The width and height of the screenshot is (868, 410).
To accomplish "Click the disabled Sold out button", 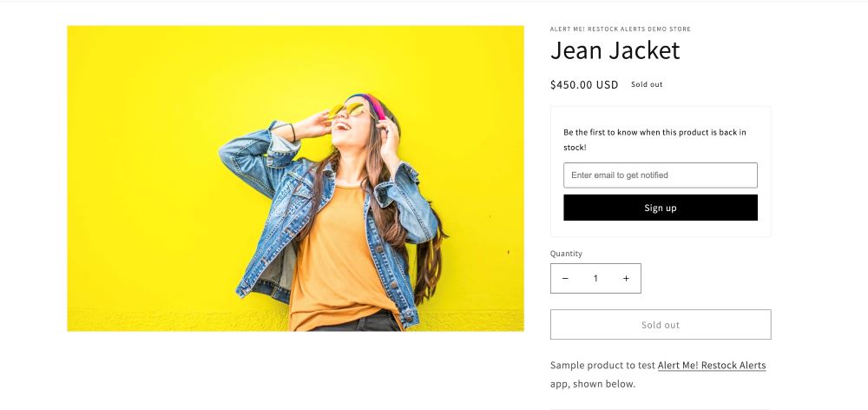I will [x=660, y=325].
